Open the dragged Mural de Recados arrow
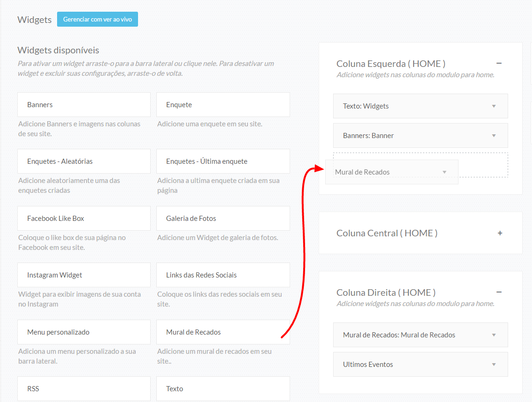 (x=445, y=172)
